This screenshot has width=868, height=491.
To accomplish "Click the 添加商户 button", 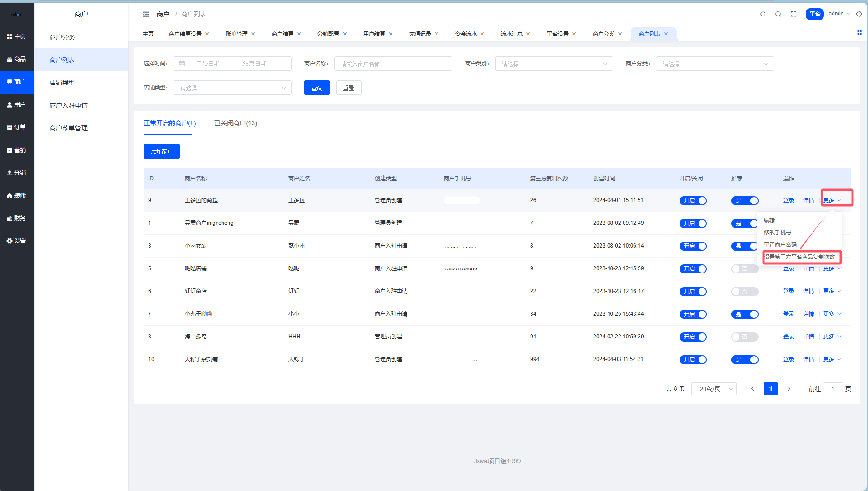I will (161, 152).
